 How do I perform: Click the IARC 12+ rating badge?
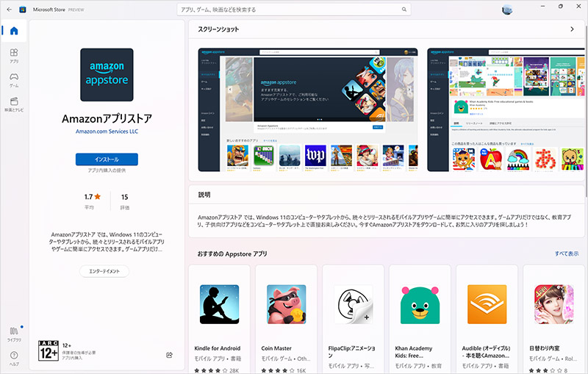pyautogui.click(x=49, y=350)
